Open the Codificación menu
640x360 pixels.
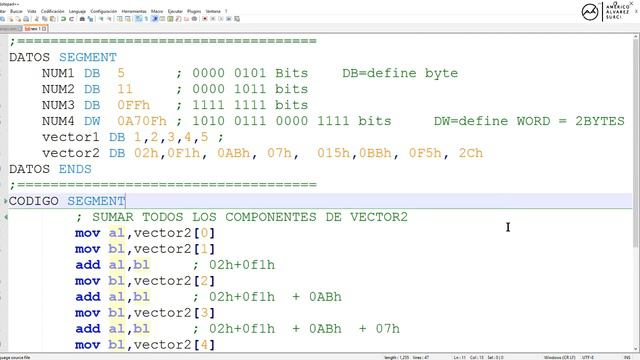coord(52,11)
